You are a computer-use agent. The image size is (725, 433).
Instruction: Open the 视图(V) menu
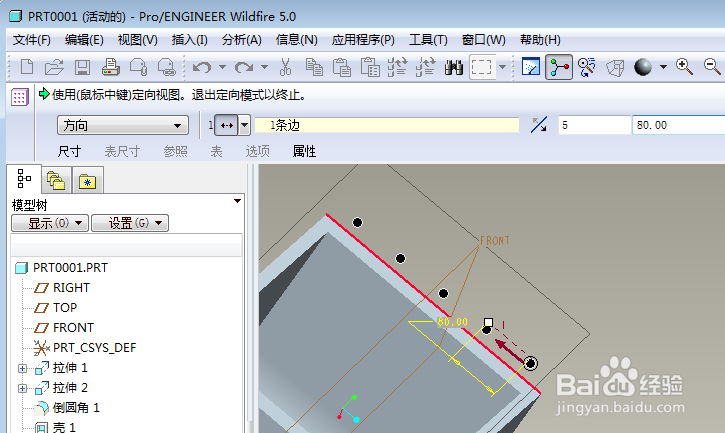pos(137,40)
